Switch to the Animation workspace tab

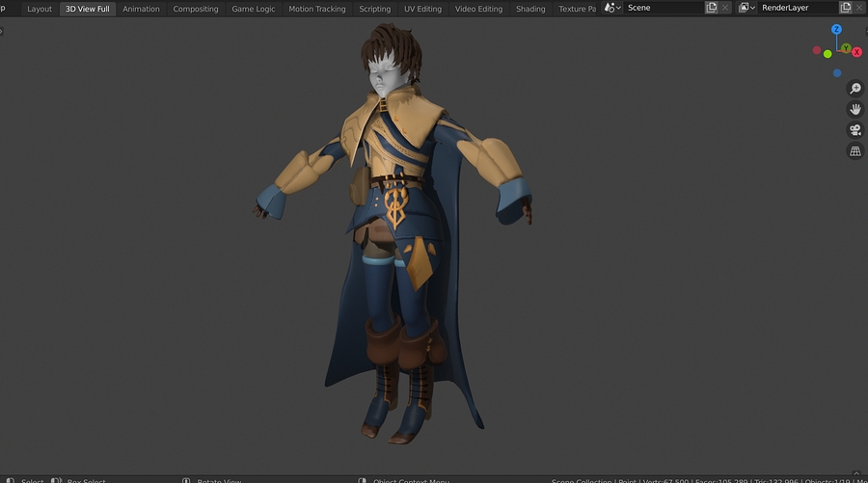click(x=141, y=9)
